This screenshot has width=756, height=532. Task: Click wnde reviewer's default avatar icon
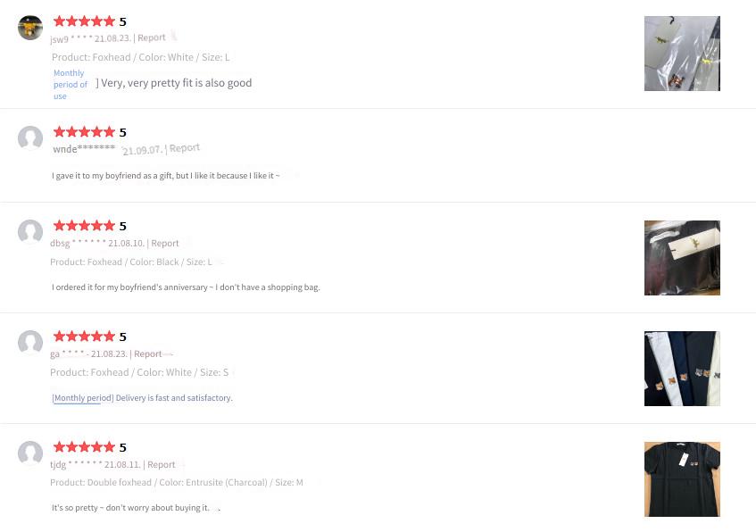29,138
